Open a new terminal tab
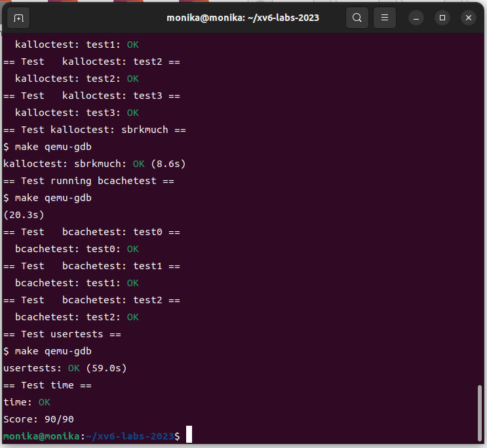The height and width of the screenshot is (448, 487). [18, 18]
